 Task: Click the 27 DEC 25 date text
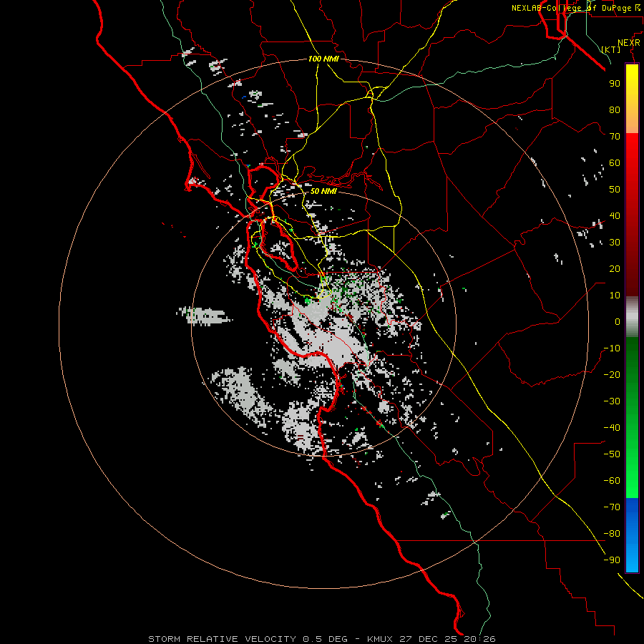click(x=427, y=639)
